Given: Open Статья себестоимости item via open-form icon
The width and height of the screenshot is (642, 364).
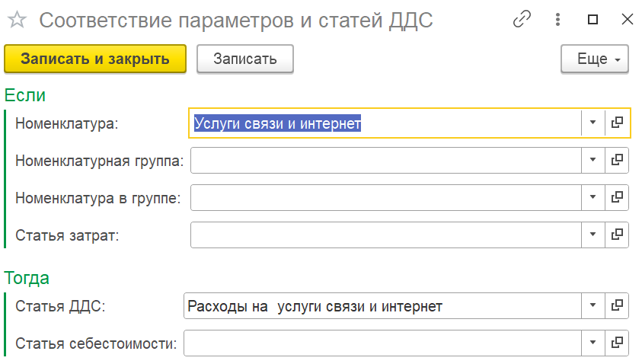Looking at the screenshot, I should point(617,343).
